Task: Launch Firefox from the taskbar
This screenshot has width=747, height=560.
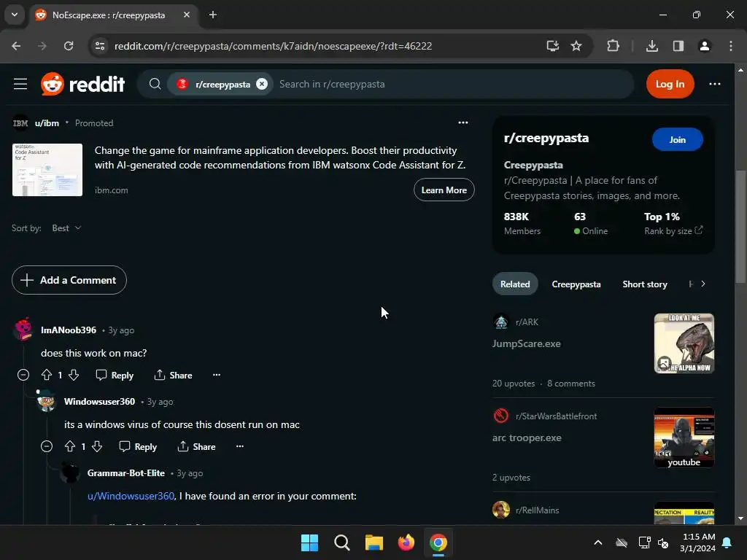Action: click(x=406, y=542)
